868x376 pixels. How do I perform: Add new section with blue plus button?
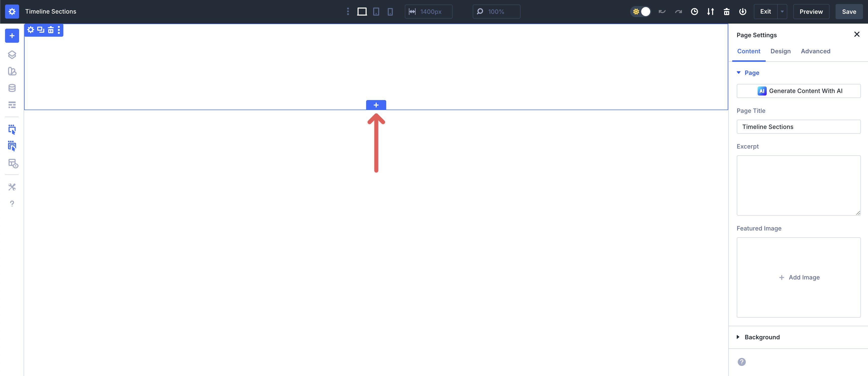(x=376, y=105)
